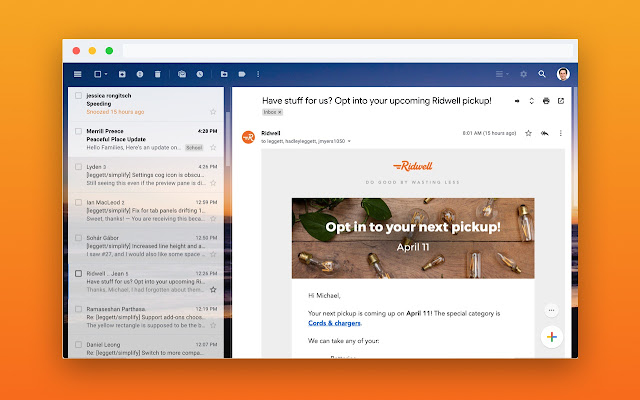The width and height of the screenshot is (640, 400).
Task: Open the toolbar's more options dots
Action: tap(258, 74)
